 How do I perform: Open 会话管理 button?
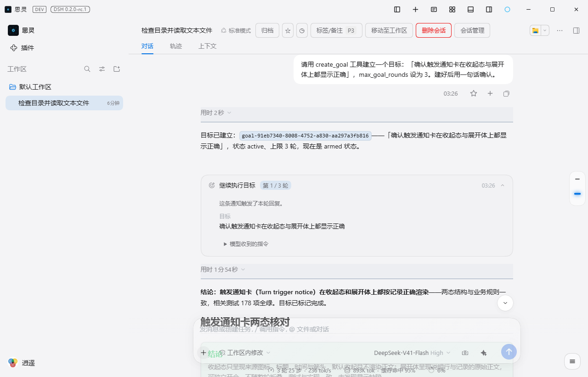click(472, 30)
